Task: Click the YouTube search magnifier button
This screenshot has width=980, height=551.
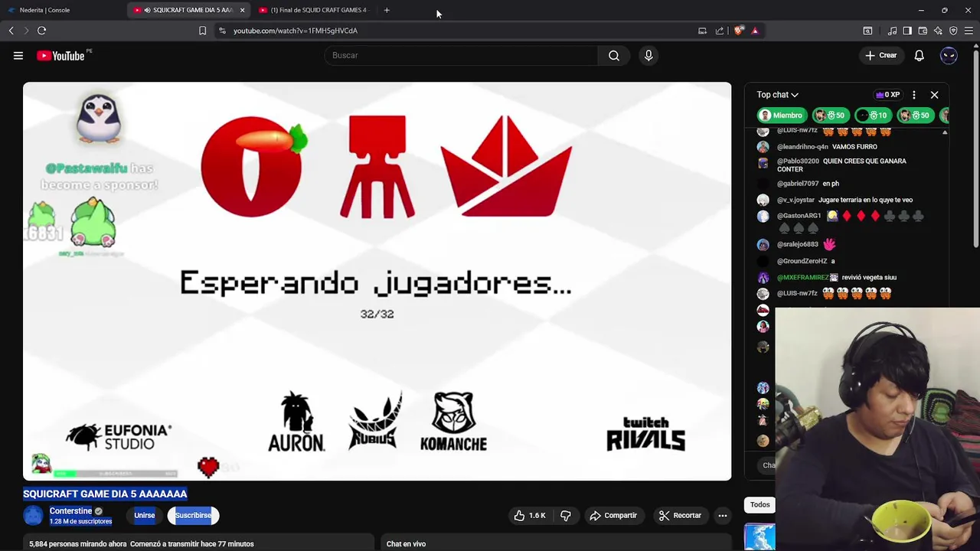Action: click(614, 55)
